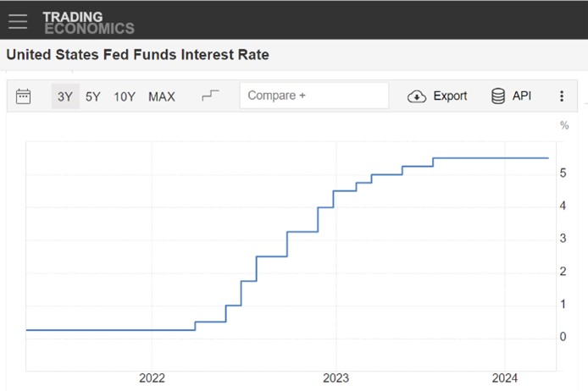Show the MAX historical range
Image resolution: width=588 pixels, height=391 pixels.
click(x=162, y=96)
